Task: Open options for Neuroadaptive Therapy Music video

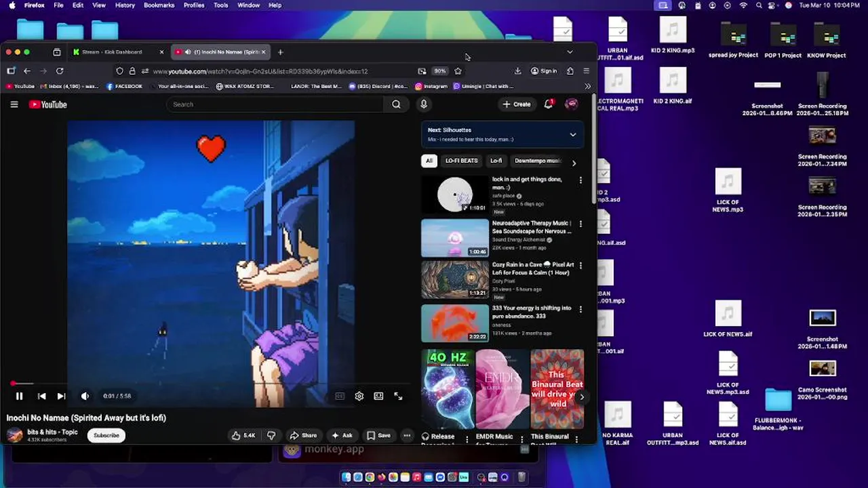Action: [x=580, y=224]
